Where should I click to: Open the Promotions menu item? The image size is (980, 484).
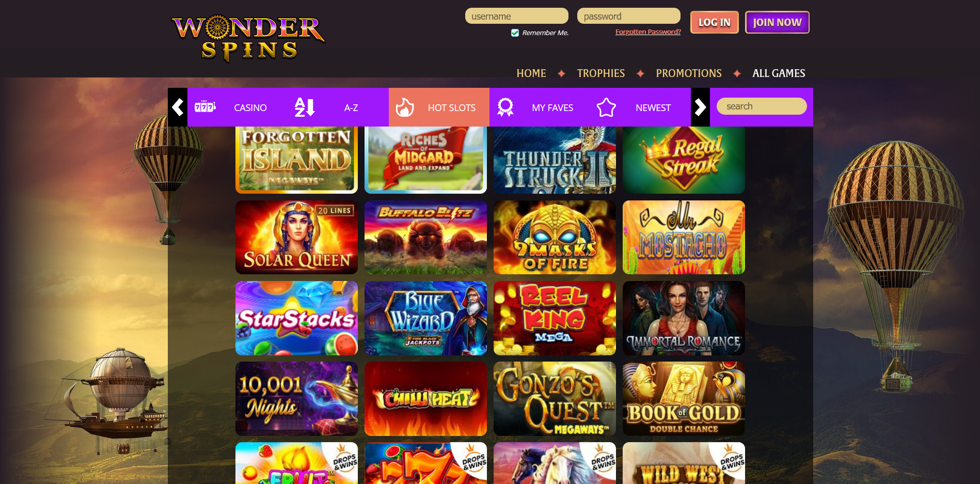coord(689,73)
